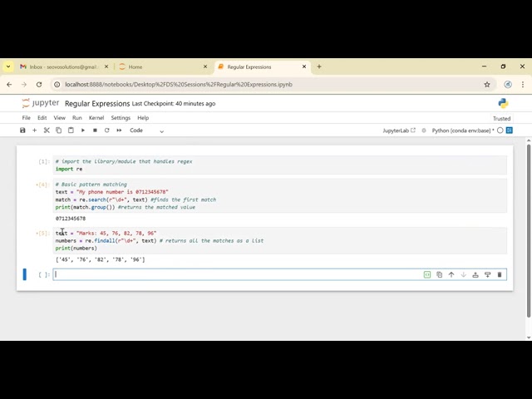Go forward in browser history
The width and height of the screenshot is (532, 399).
[x=24, y=85]
